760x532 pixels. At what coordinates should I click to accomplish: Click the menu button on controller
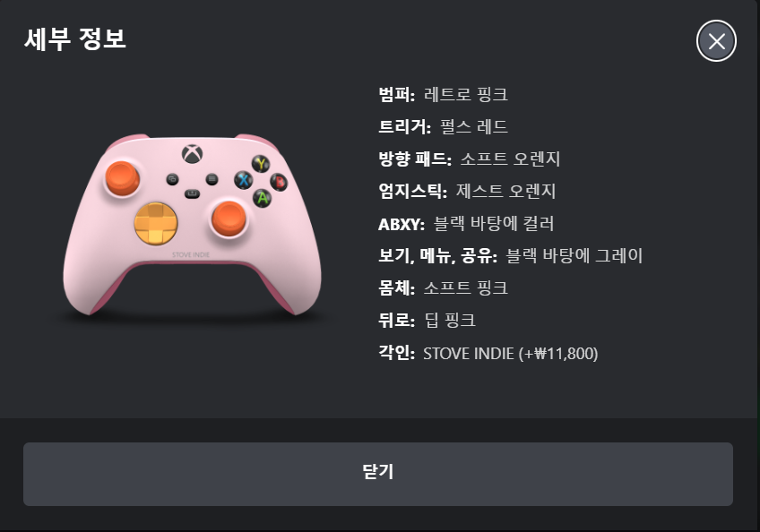[212, 179]
